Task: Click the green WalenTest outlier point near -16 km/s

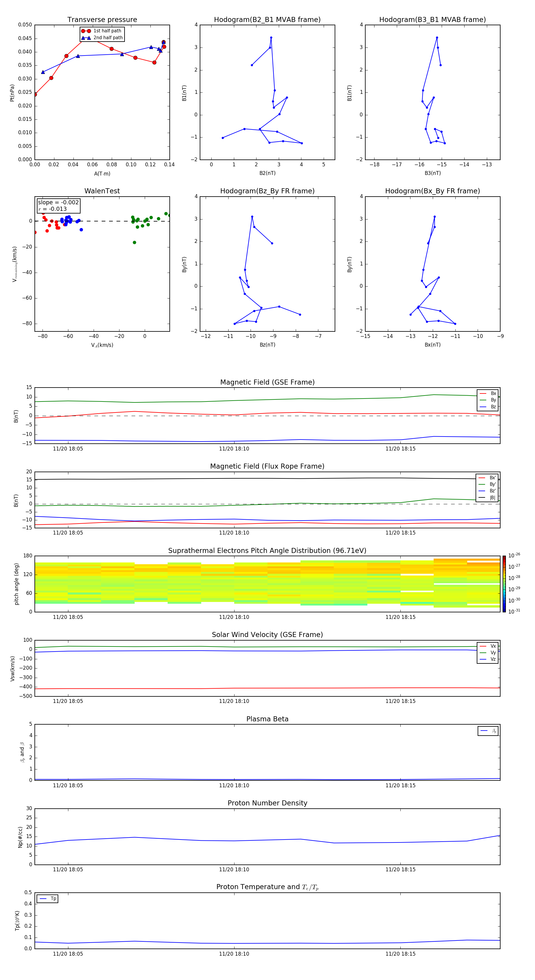Action: [x=134, y=242]
